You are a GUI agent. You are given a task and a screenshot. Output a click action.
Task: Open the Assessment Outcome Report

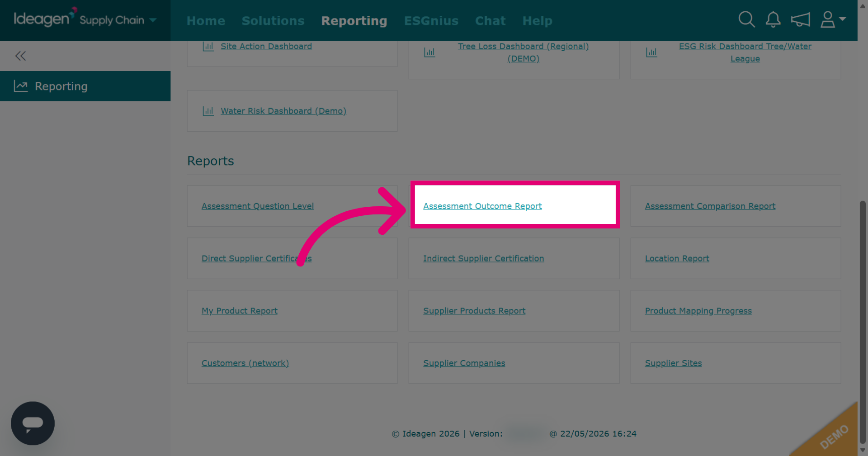pyautogui.click(x=482, y=206)
